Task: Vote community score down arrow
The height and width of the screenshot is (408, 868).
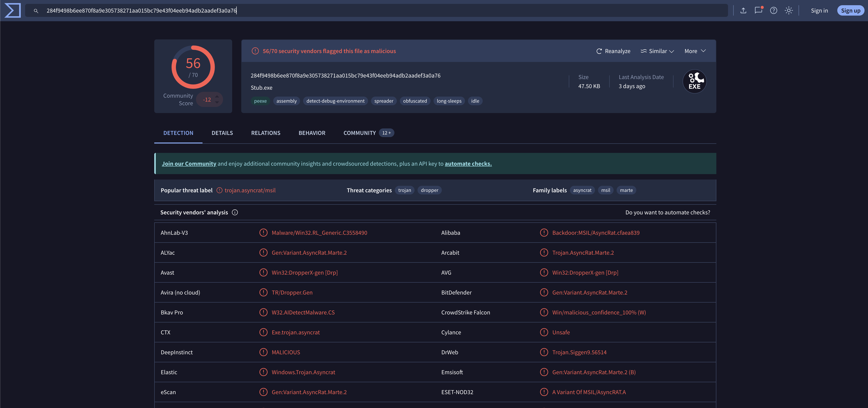Action: coord(217,102)
